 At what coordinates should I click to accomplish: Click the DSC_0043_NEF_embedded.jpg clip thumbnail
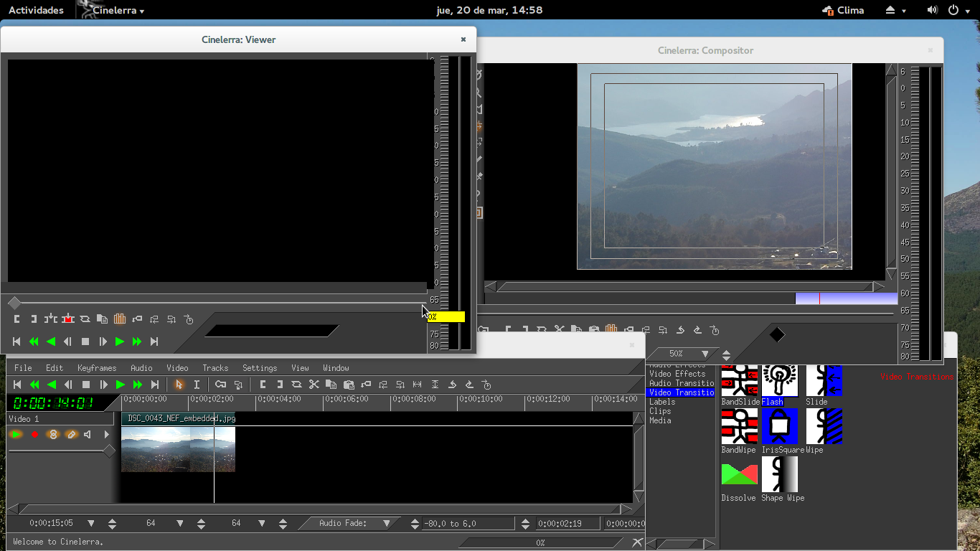178,449
